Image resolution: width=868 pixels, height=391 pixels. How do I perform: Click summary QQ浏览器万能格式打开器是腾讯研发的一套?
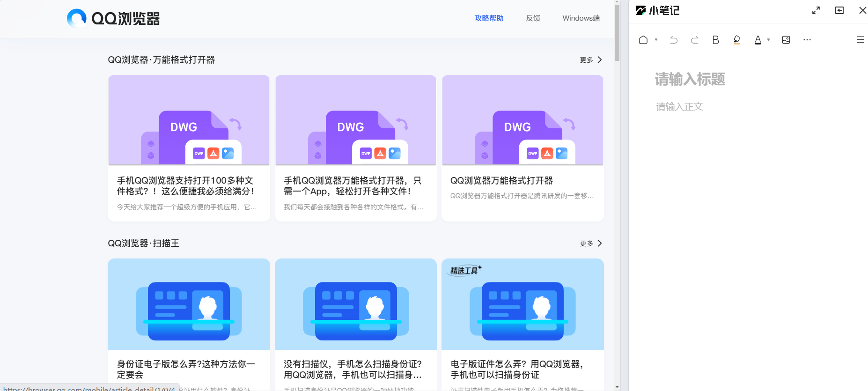[x=522, y=196]
